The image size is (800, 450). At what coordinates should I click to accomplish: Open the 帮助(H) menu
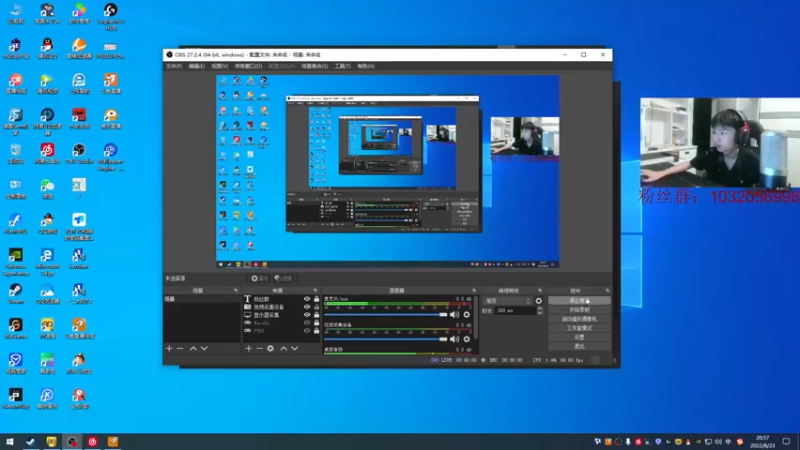366,66
